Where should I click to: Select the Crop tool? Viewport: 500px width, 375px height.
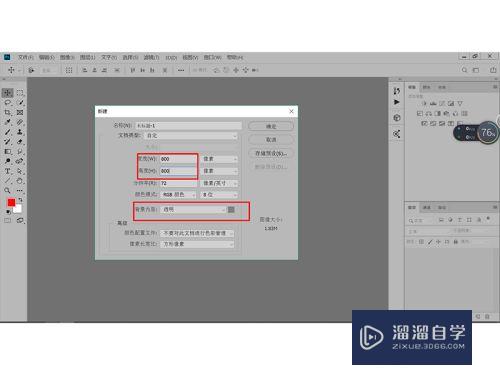tap(8, 112)
